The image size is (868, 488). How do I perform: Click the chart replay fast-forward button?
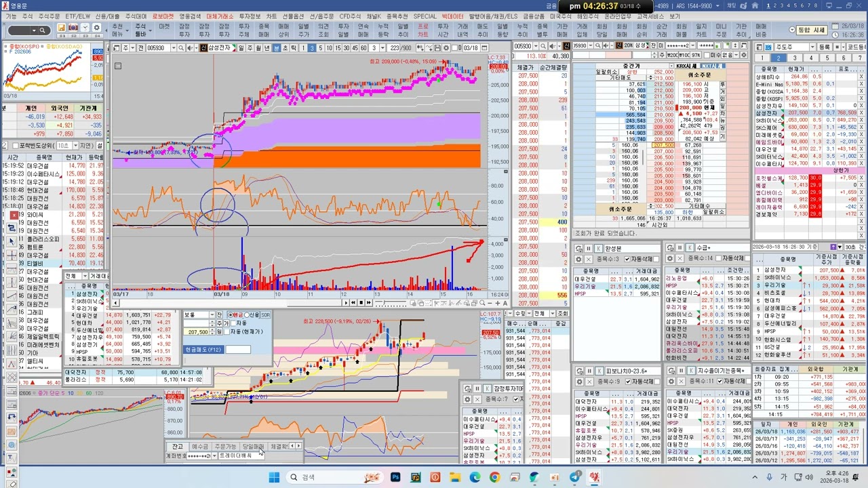369,303
